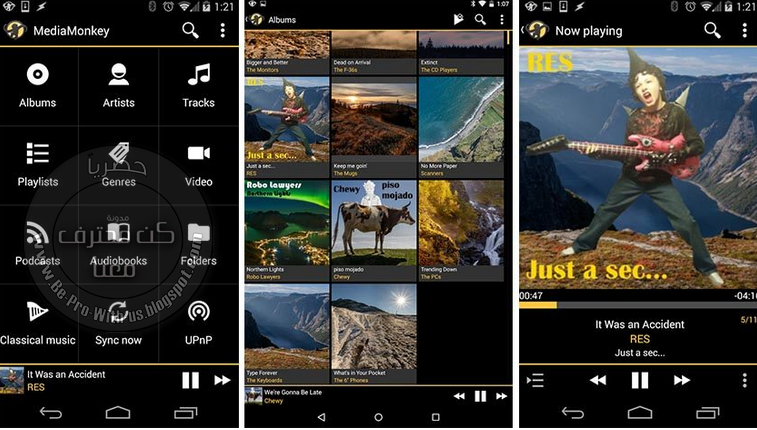Viewport: 757px width, 430px height.
Task: Open Keep me goin' album by The Mugs
Action: coord(374,127)
